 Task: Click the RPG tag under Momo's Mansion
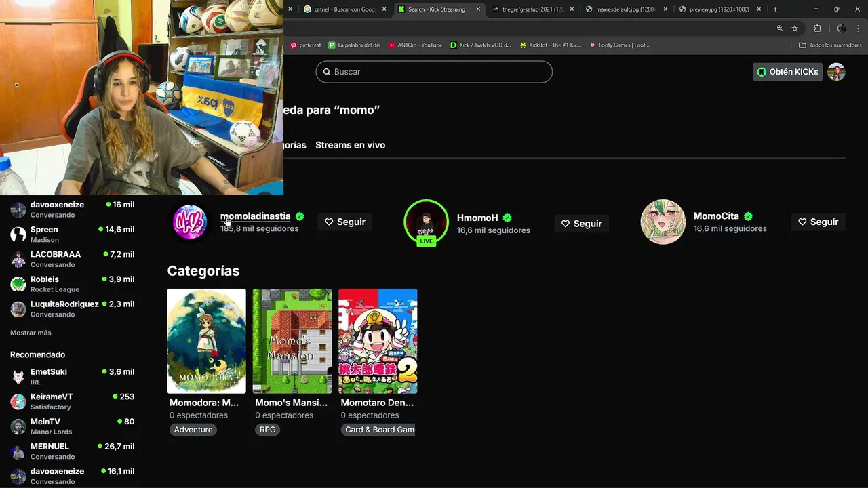pos(267,430)
